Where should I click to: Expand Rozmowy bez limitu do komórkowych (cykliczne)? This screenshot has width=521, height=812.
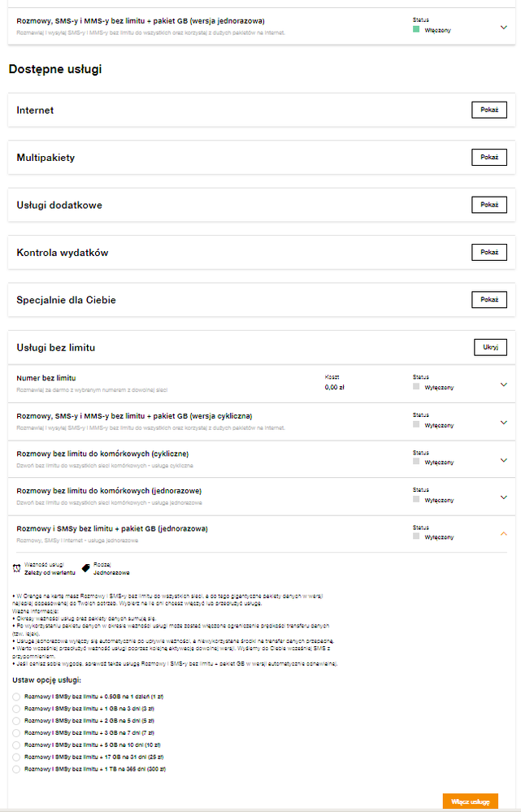click(x=504, y=460)
